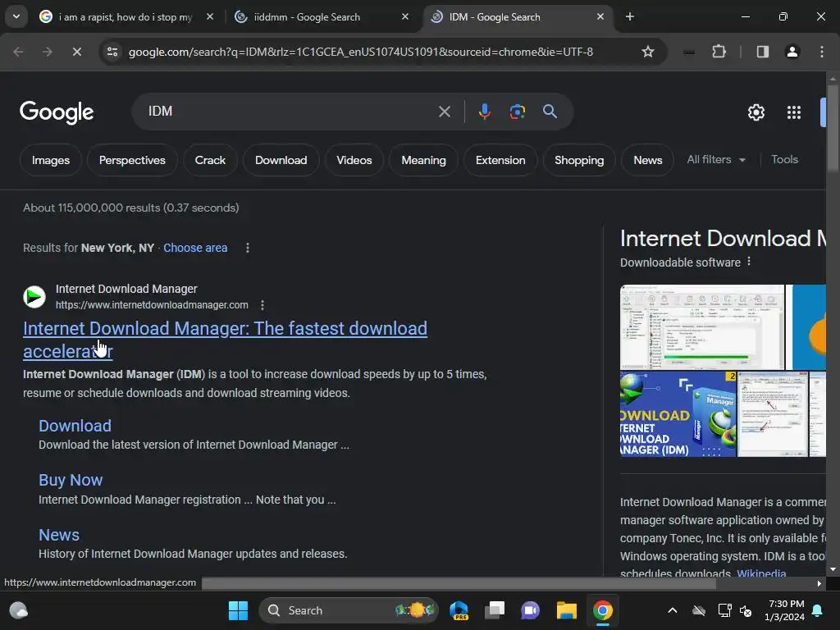Image resolution: width=840 pixels, height=630 pixels.
Task: Stop loading the page
Action: 76,52
